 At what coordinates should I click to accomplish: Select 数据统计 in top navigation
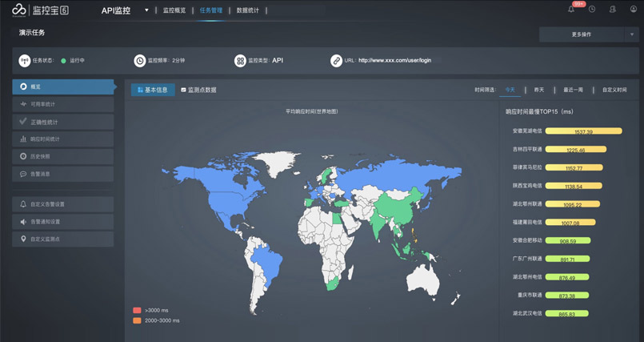tap(248, 10)
